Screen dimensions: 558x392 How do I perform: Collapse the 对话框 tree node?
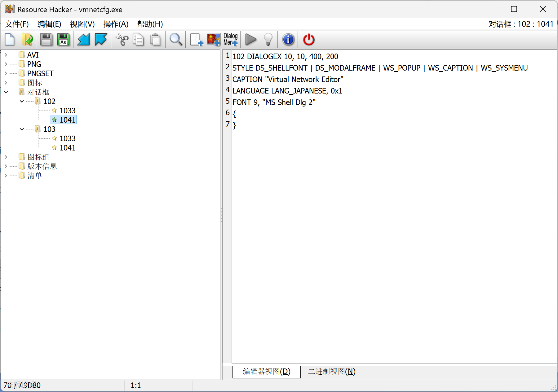6,92
